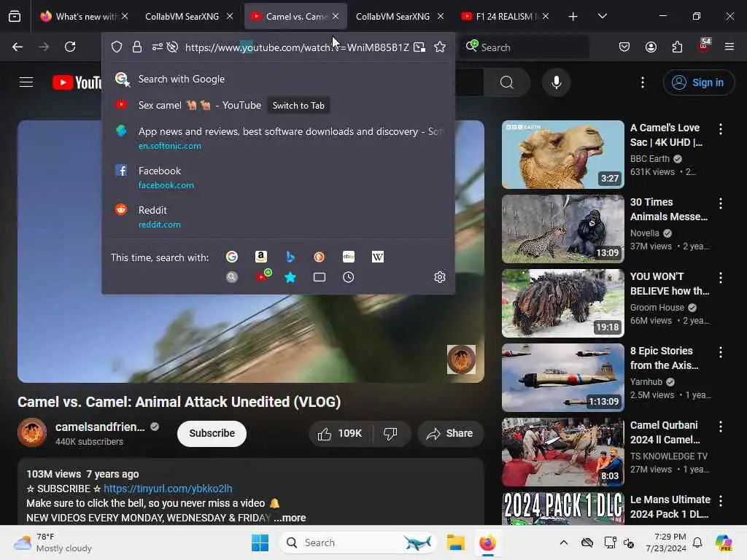
Task: Click the YouTube URL in address bar
Action: (297, 47)
